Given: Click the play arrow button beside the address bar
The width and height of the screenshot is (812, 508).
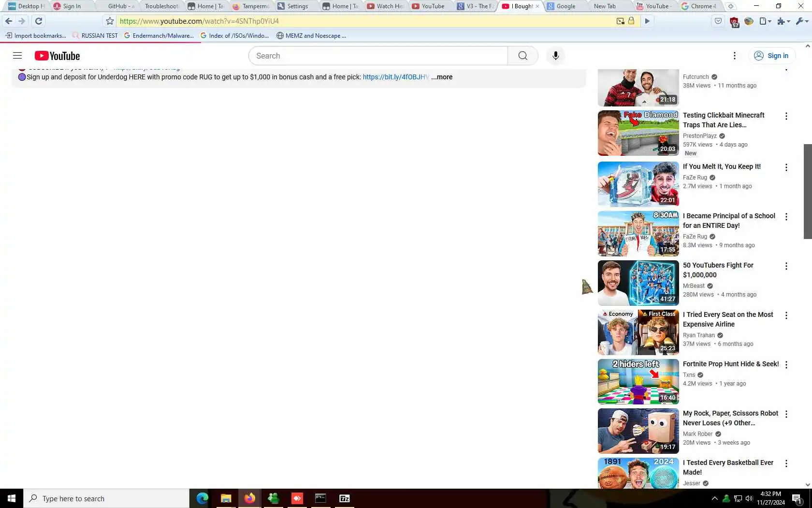Looking at the screenshot, I should pyautogui.click(x=647, y=21).
